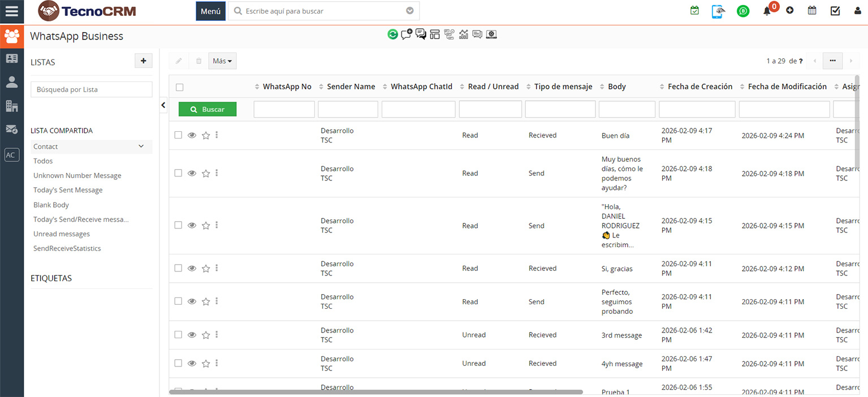Click the green refresh sync icon
The height and width of the screenshot is (397, 868).
[392, 34]
